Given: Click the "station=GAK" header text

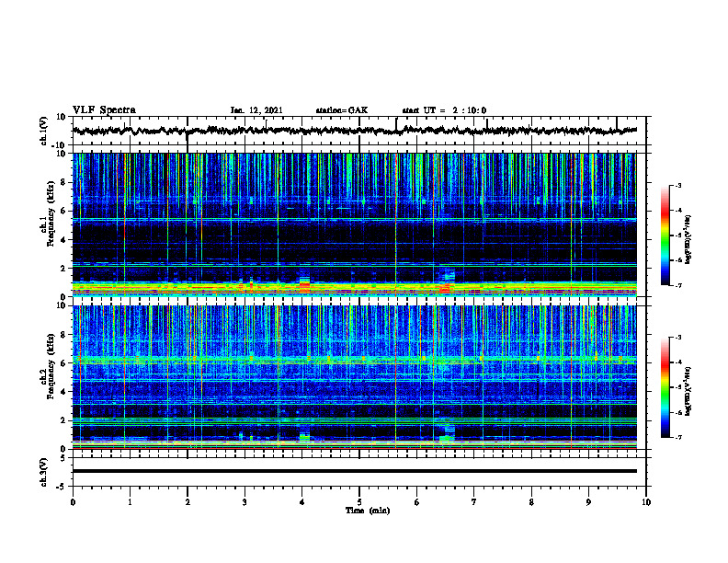Looking at the screenshot, I should [x=342, y=110].
